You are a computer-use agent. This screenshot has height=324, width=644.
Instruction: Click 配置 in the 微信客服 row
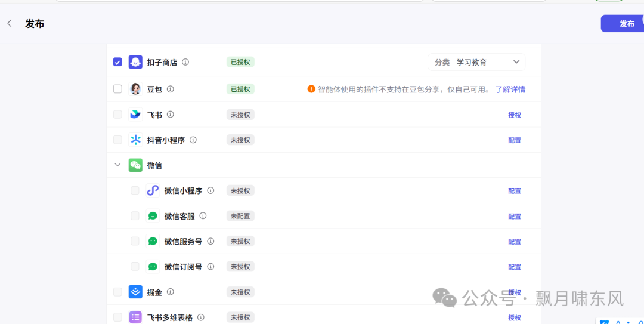tap(515, 216)
